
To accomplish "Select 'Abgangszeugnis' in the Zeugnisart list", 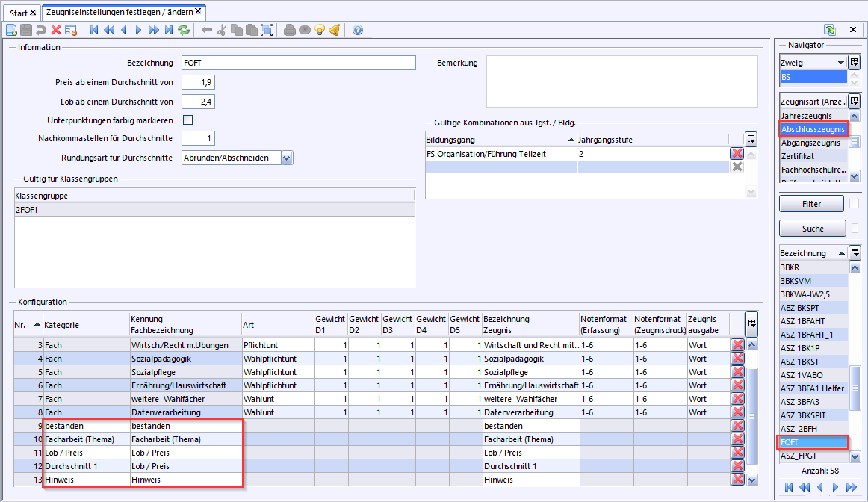I will 810,143.
